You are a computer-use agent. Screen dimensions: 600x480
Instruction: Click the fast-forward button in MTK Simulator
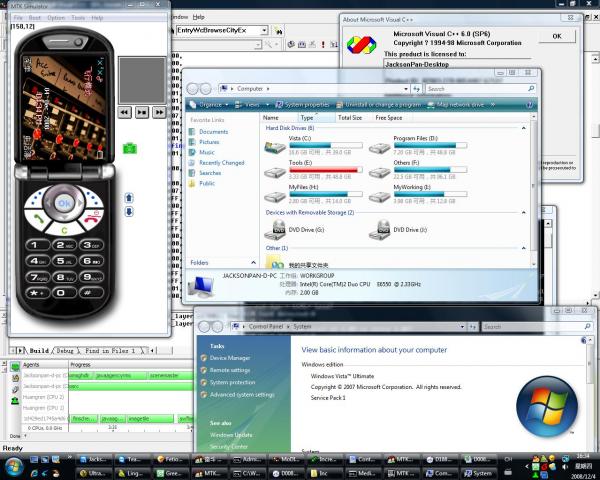159,112
